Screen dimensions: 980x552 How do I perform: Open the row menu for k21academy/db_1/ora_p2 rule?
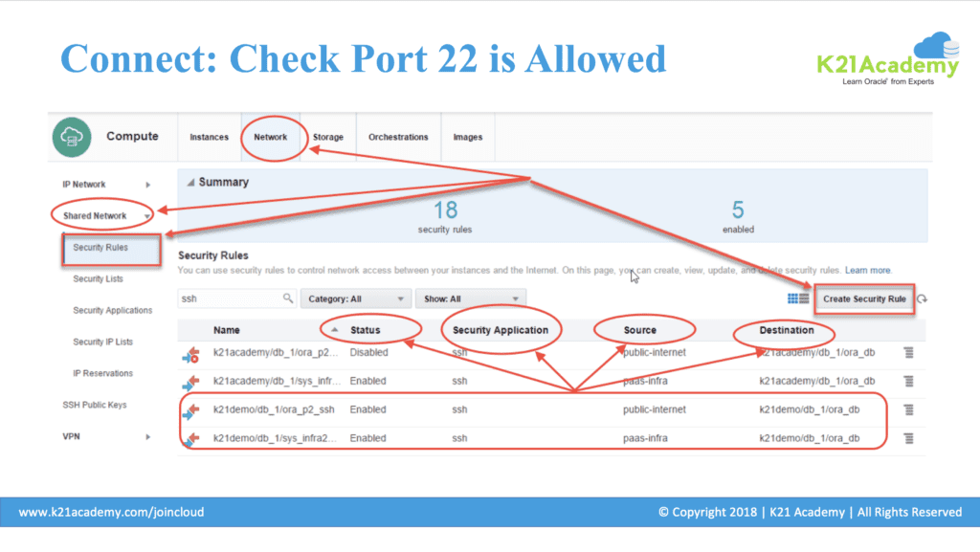tap(908, 353)
